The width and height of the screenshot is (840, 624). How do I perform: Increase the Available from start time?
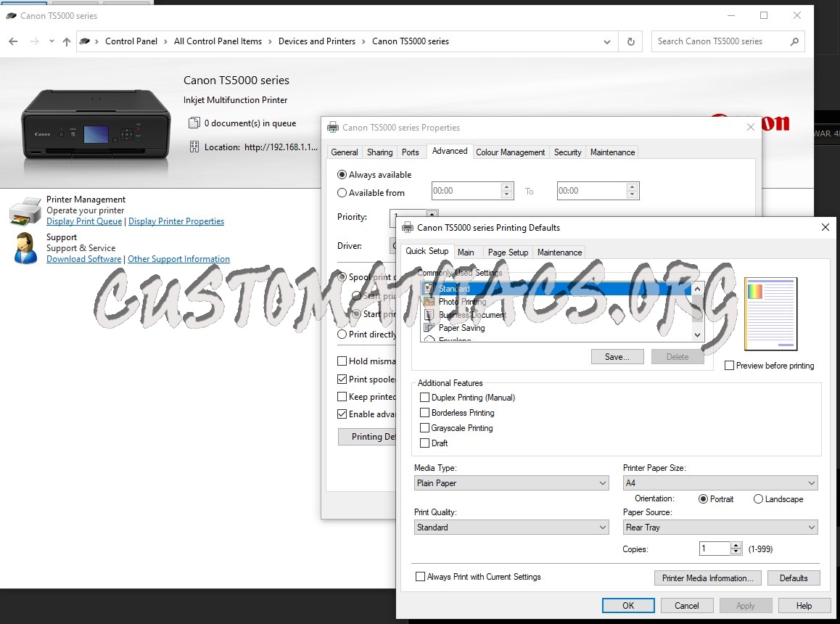coord(506,187)
